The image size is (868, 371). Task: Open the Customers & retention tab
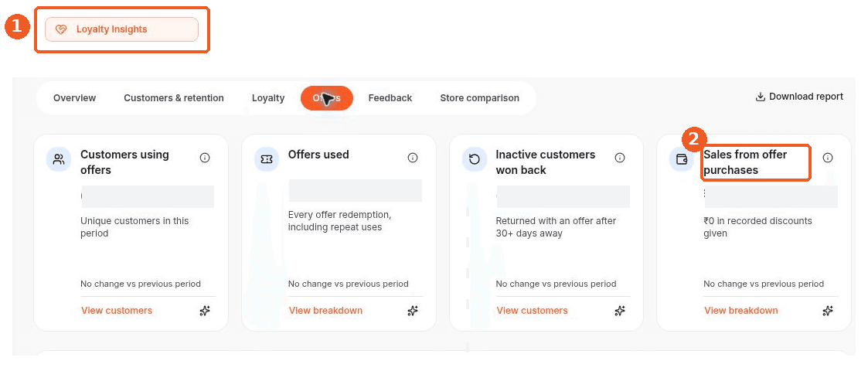(x=174, y=98)
